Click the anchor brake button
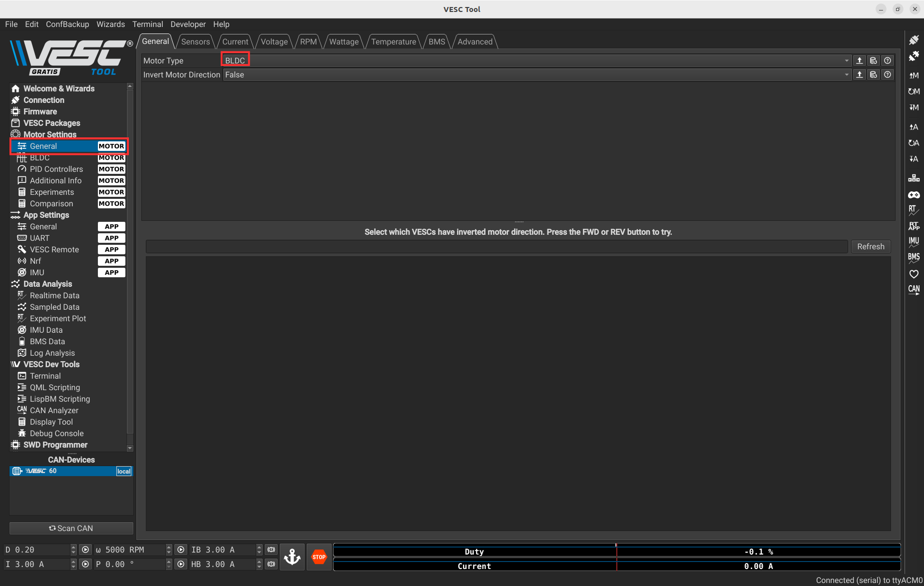 [x=292, y=557]
